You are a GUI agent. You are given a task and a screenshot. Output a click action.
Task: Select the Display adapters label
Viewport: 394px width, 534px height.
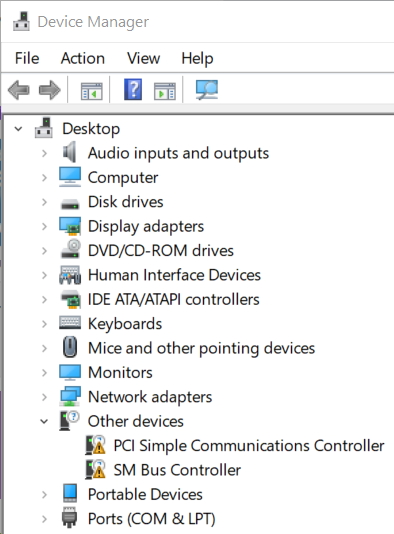tap(146, 227)
